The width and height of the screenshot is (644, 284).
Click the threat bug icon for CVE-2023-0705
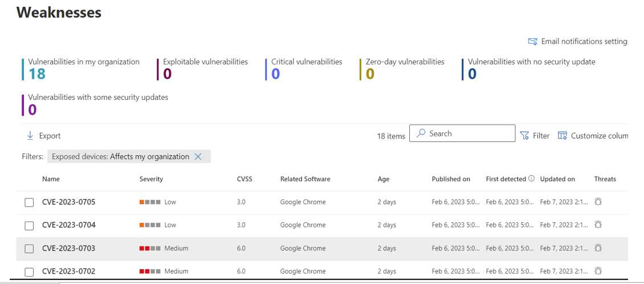(598, 202)
